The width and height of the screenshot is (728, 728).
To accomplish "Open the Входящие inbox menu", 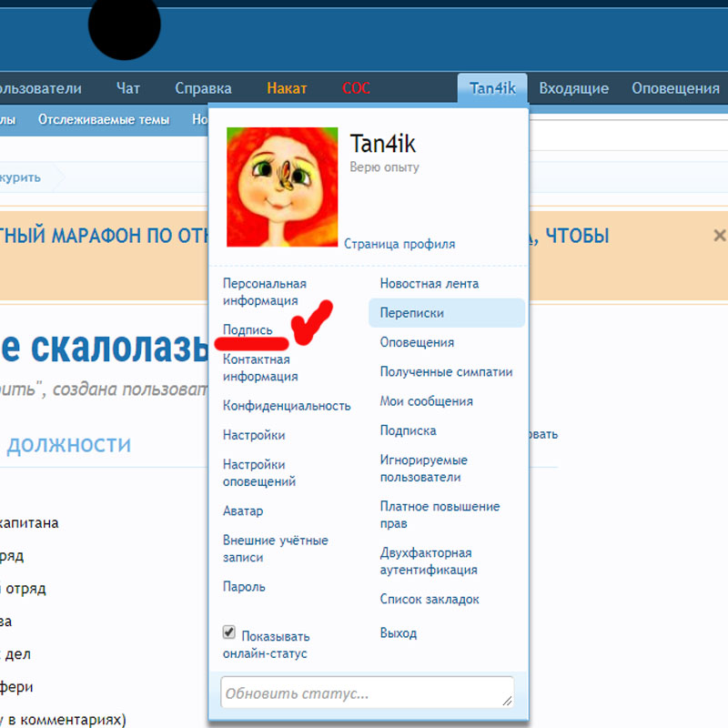I will pos(573,88).
